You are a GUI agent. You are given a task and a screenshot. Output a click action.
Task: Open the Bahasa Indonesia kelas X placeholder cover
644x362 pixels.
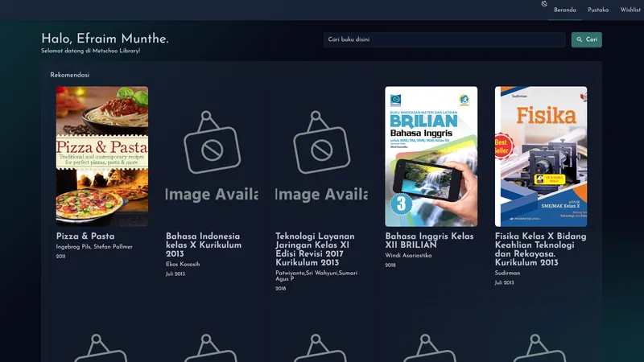[212, 156]
